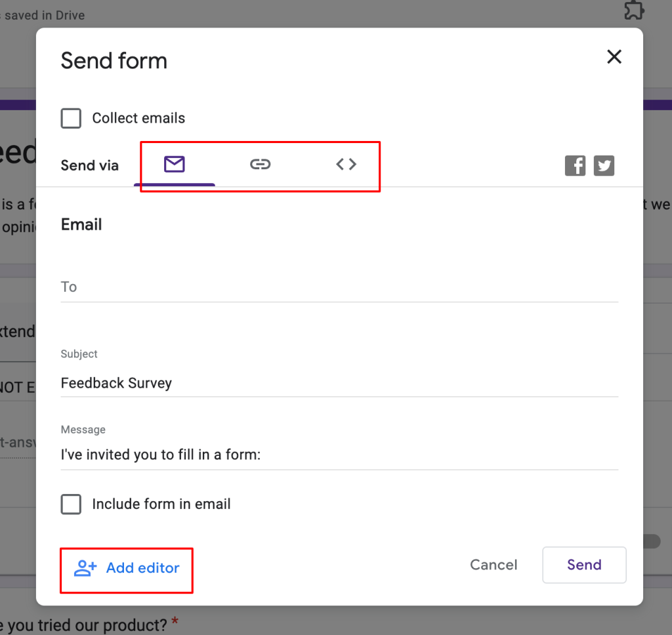
Task: Toggle Collect emails off then verify state
Action: pyautogui.click(x=71, y=118)
